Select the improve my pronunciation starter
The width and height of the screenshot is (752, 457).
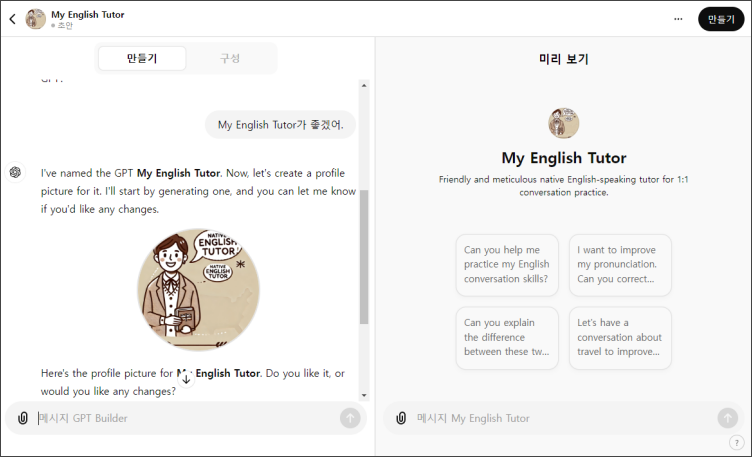(620, 265)
